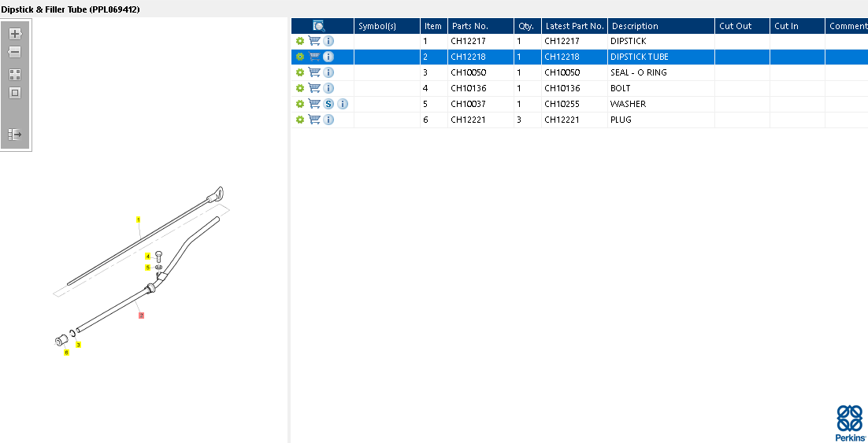The height and width of the screenshot is (443, 868).
Task: Click the magnifier search icon in table header
Action: click(319, 26)
